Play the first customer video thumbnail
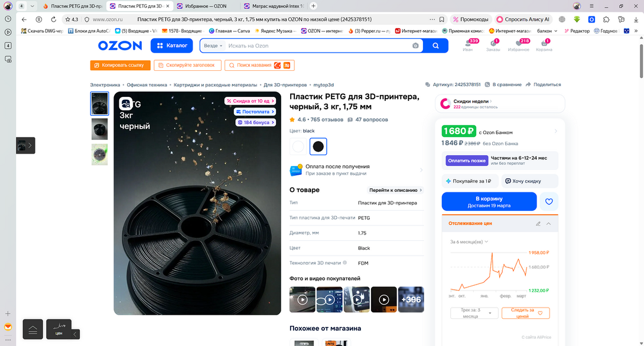Image resolution: width=644 pixels, height=346 pixels. pos(302,299)
